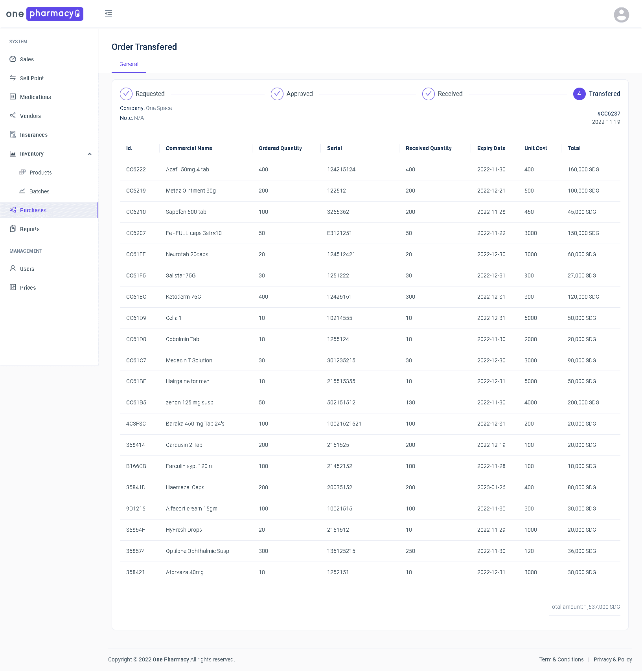The width and height of the screenshot is (642, 672).
Task: Click the Transfered step indicator circle
Action: click(x=579, y=94)
